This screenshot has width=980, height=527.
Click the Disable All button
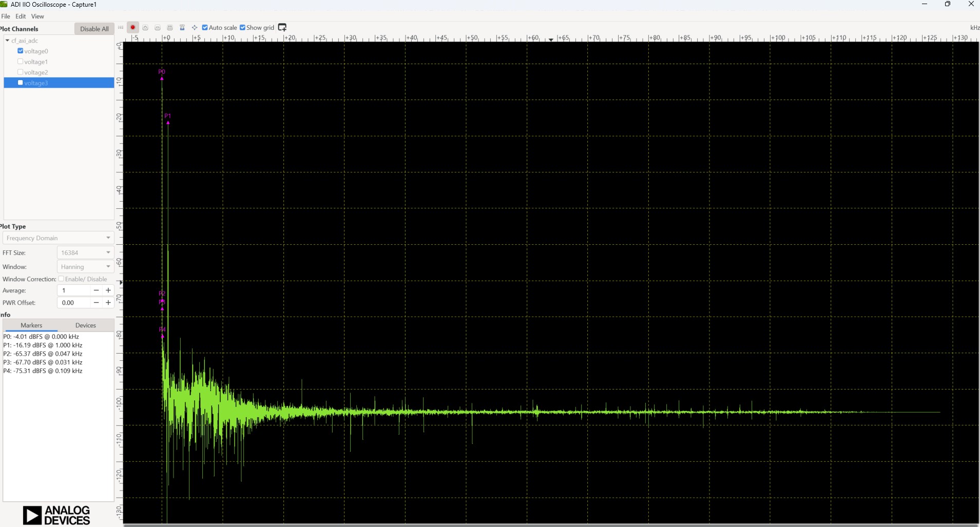pyautogui.click(x=94, y=29)
